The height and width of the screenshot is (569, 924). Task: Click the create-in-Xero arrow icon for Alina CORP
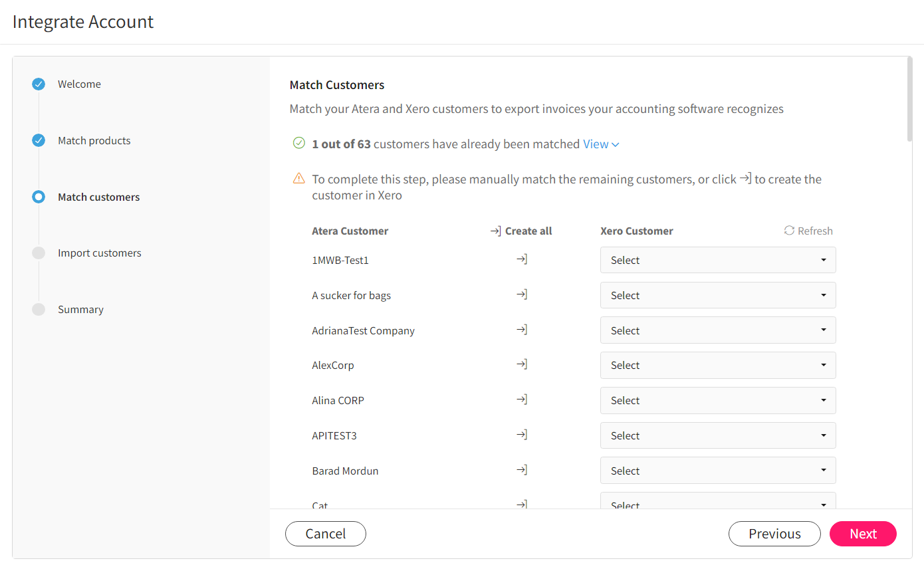click(522, 399)
